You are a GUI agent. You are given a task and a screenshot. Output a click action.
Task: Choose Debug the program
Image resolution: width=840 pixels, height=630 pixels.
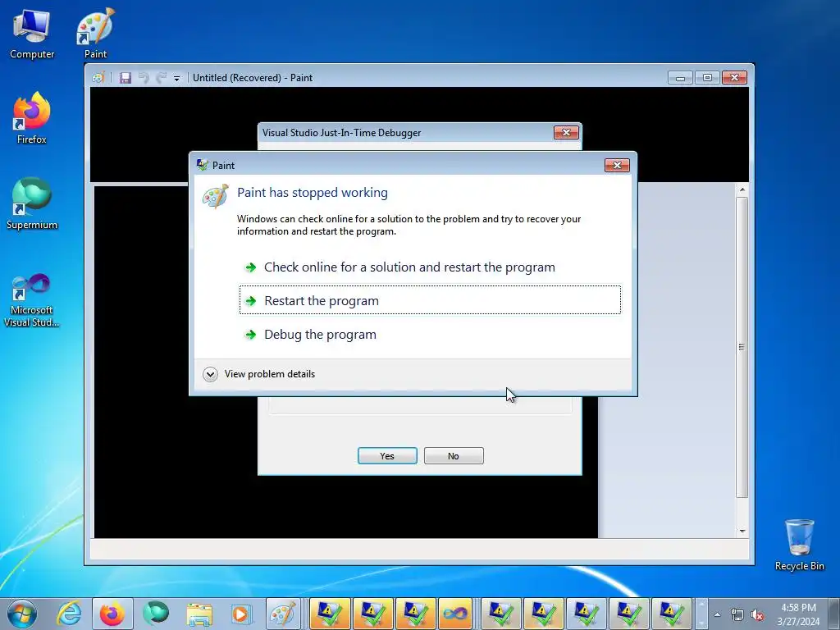pos(430,335)
